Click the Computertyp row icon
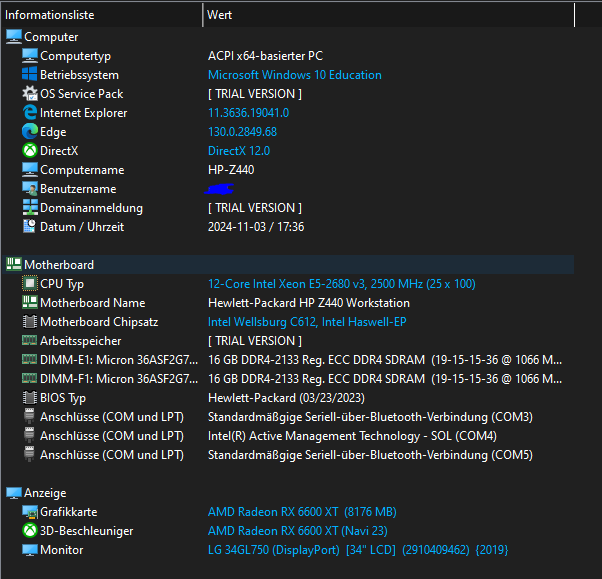 point(30,56)
